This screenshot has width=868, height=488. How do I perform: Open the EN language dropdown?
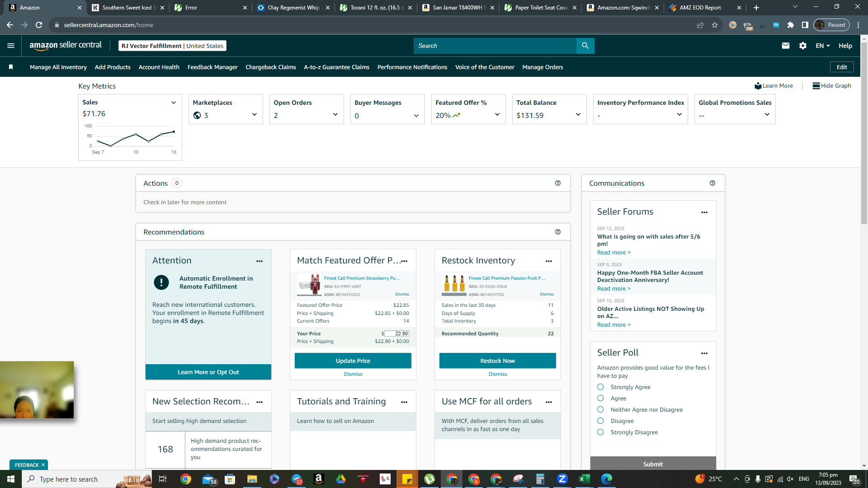(823, 46)
